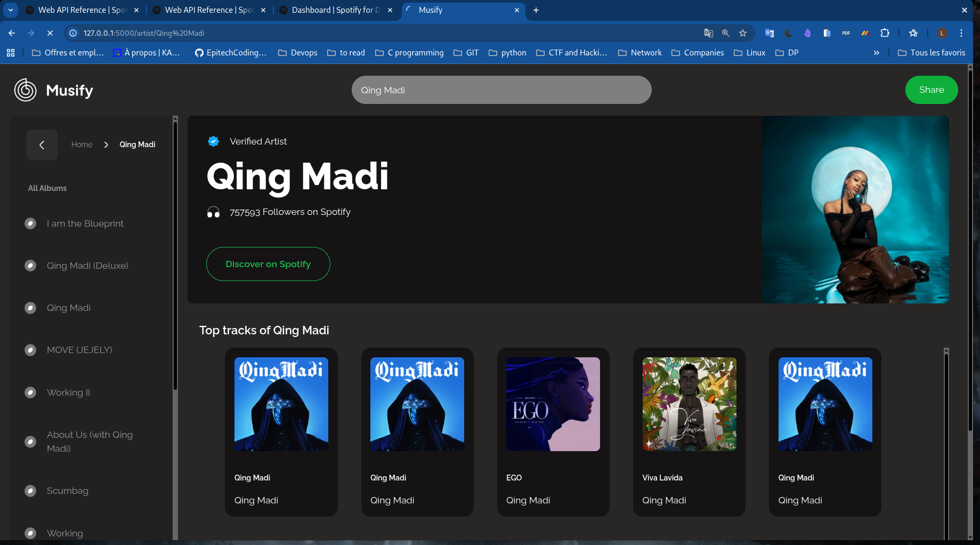Open the Chrome three-dot menu

point(961,33)
